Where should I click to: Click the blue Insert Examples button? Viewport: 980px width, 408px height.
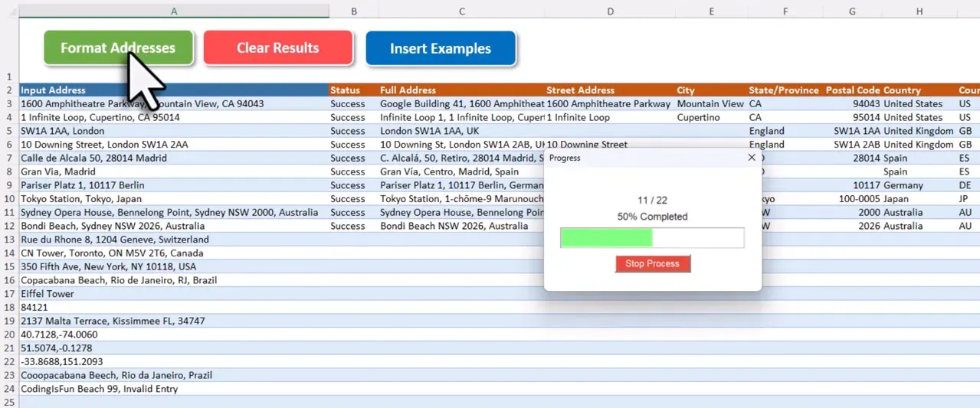point(441,48)
